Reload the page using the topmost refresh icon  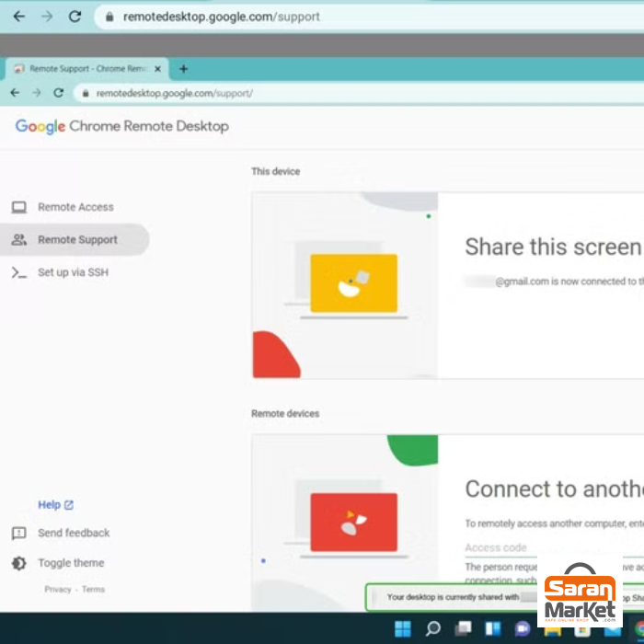coord(75,17)
